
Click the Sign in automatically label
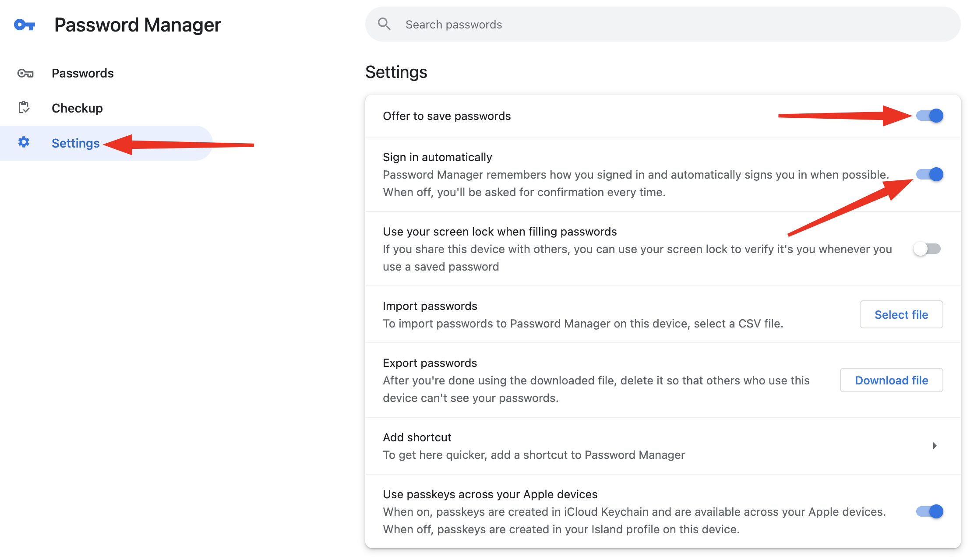437,157
